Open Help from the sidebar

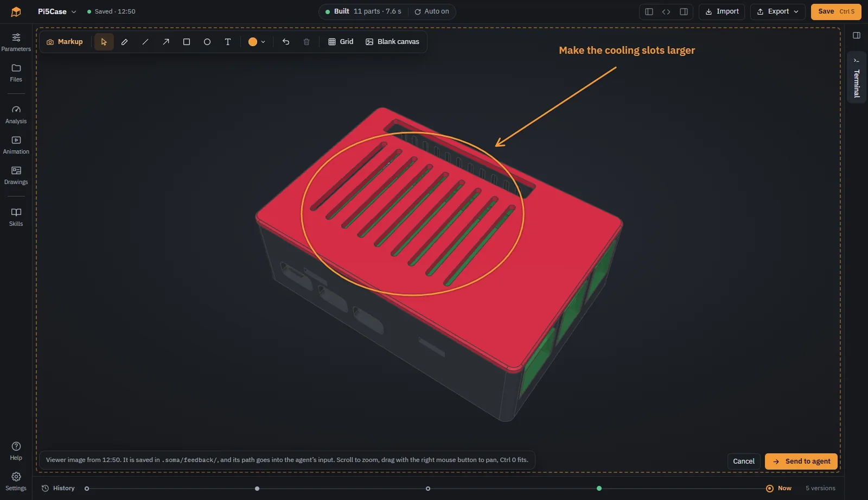tap(16, 451)
